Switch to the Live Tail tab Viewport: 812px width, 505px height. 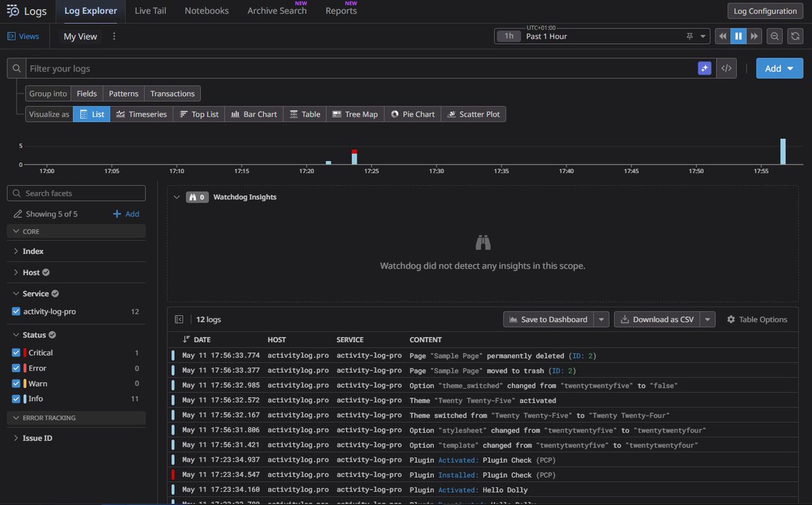coord(150,11)
